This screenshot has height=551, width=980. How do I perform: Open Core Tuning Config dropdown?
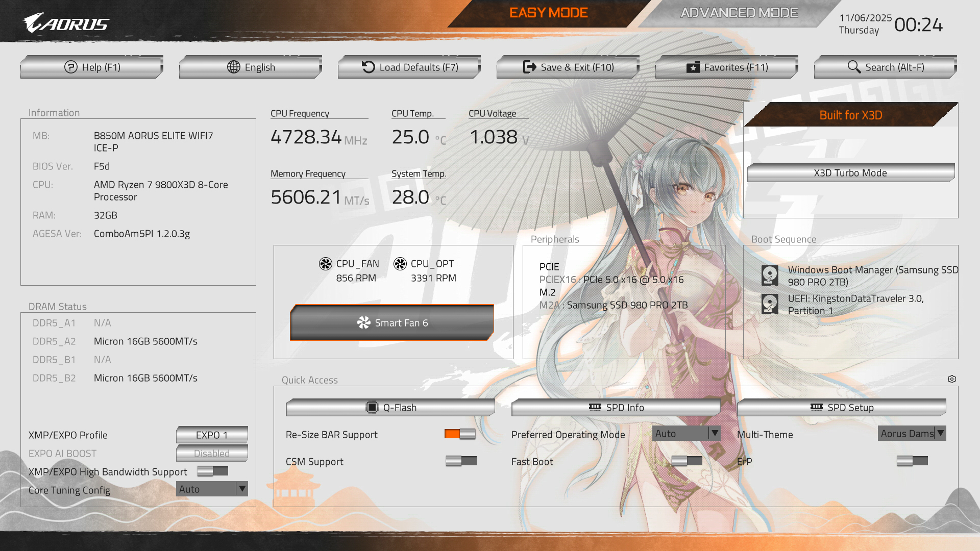tap(212, 489)
